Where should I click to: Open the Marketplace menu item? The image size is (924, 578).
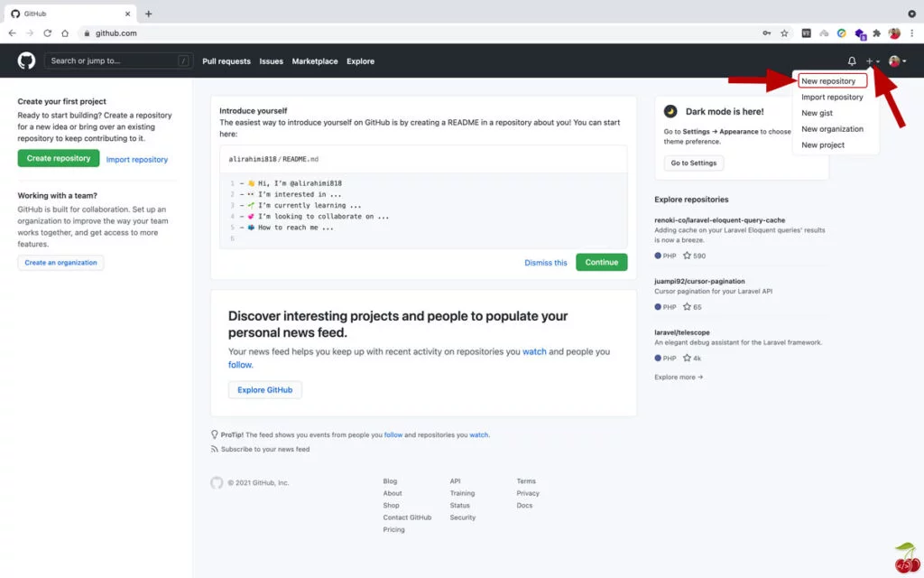(314, 61)
